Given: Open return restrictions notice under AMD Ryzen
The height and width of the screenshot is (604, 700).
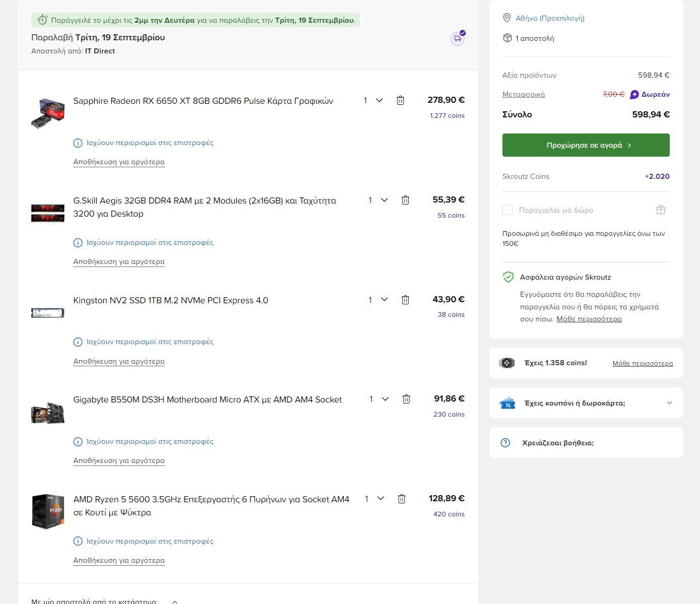Looking at the screenshot, I should [x=150, y=541].
